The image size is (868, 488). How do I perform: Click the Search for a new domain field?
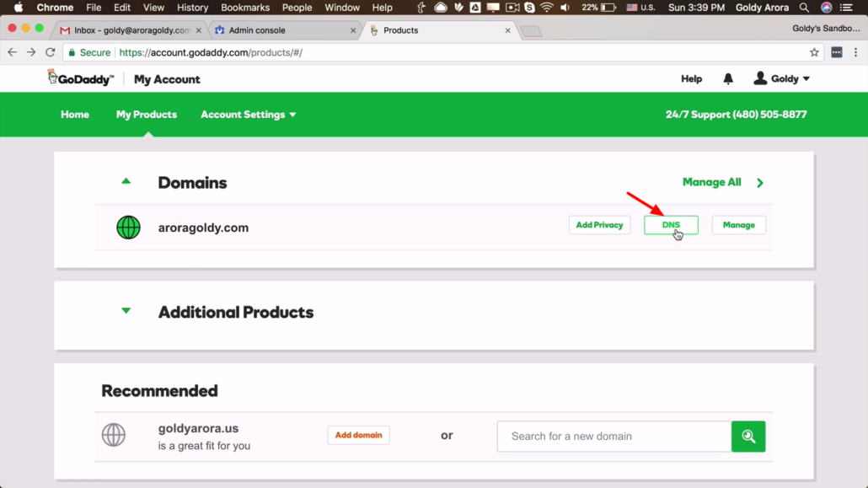(614, 437)
